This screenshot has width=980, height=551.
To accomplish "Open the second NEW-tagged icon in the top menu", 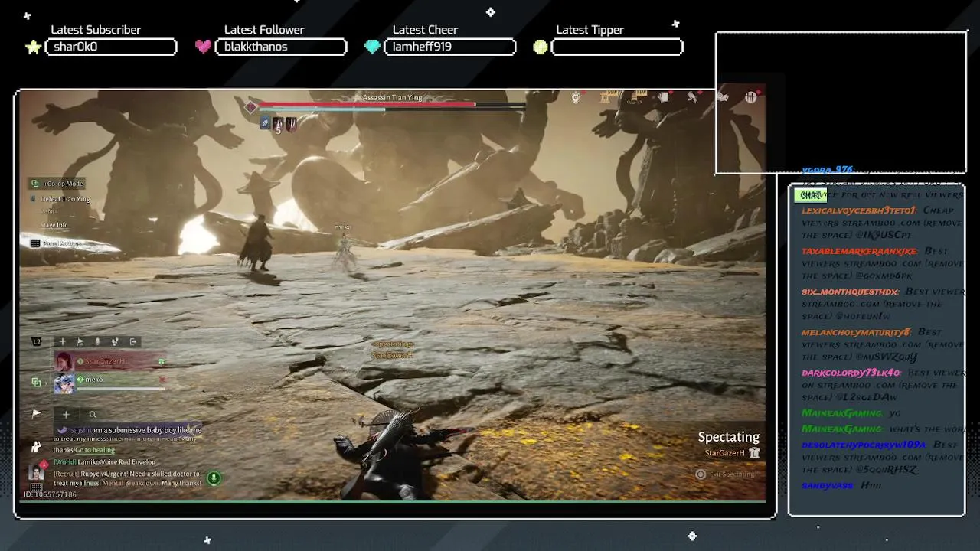I will click(635, 96).
